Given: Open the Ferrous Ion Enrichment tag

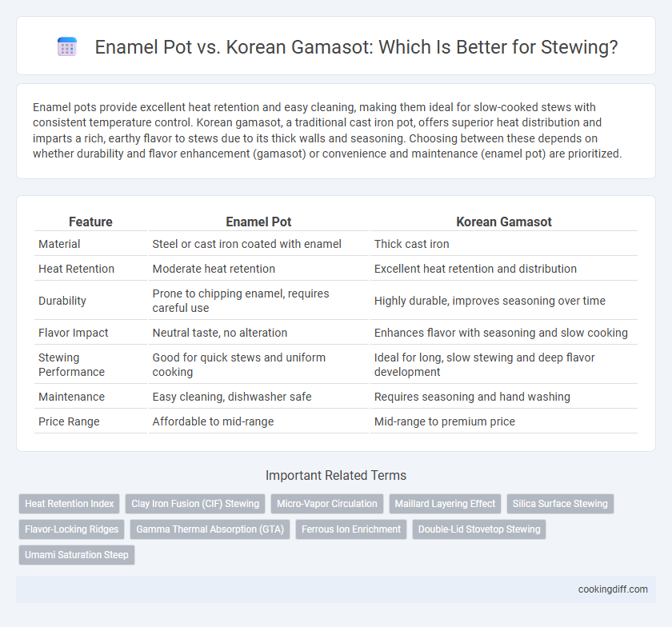Looking at the screenshot, I should (x=351, y=529).
